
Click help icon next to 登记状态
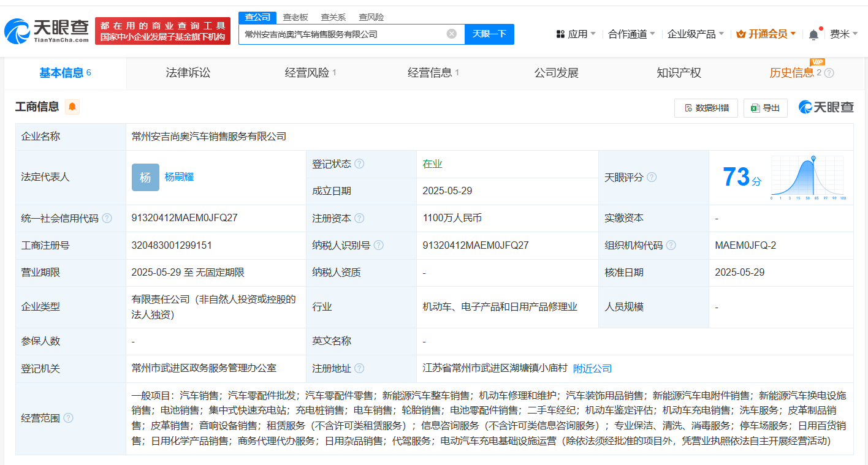(x=359, y=164)
